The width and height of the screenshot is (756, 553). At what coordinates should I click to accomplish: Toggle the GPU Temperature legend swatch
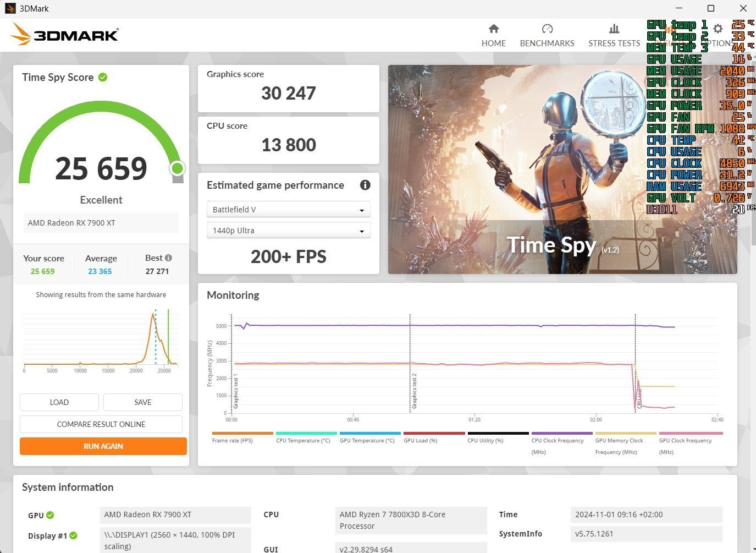[x=370, y=434]
